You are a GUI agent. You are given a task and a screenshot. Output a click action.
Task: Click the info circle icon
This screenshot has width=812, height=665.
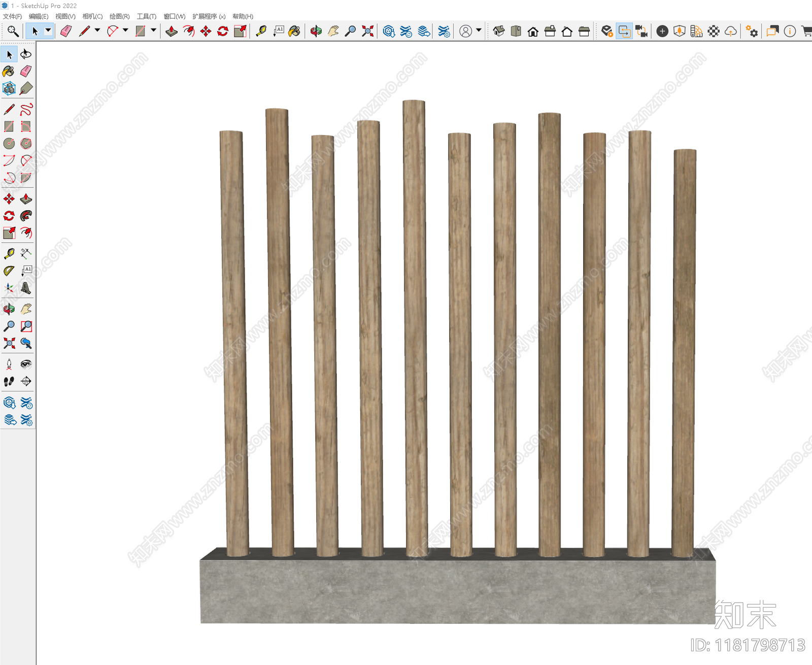coord(790,31)
